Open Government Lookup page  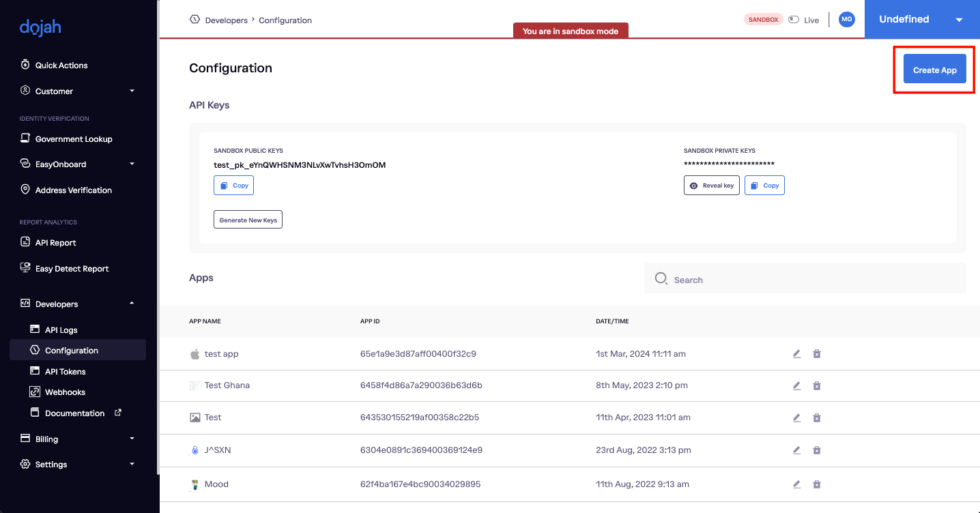click(x=74, y=139)
